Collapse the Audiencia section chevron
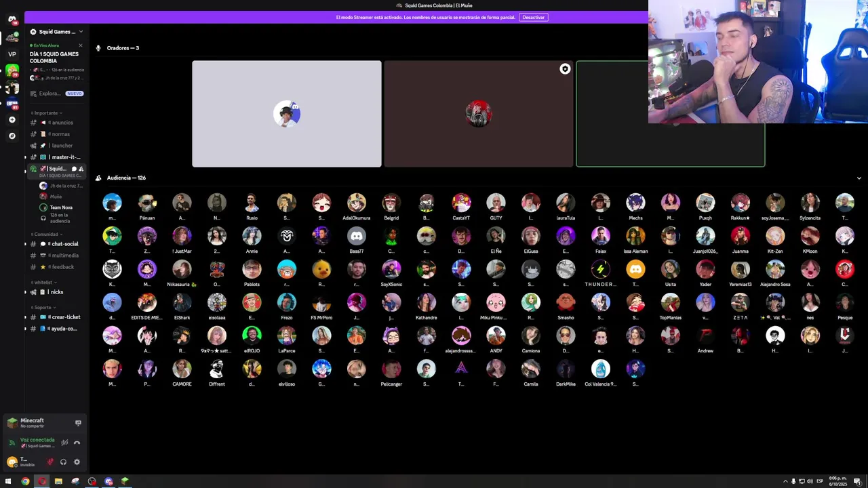Viewport: 868px width, 488px height. (x=859, y=178)
